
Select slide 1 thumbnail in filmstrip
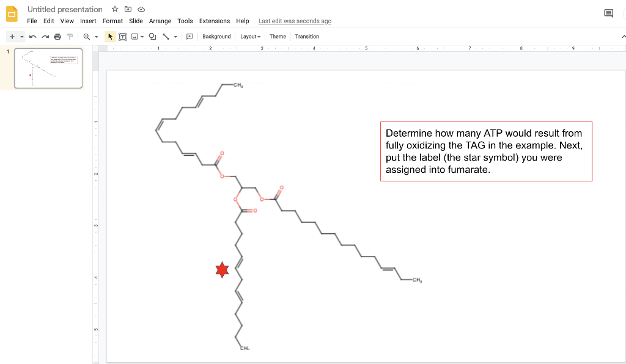click(48, 68)
